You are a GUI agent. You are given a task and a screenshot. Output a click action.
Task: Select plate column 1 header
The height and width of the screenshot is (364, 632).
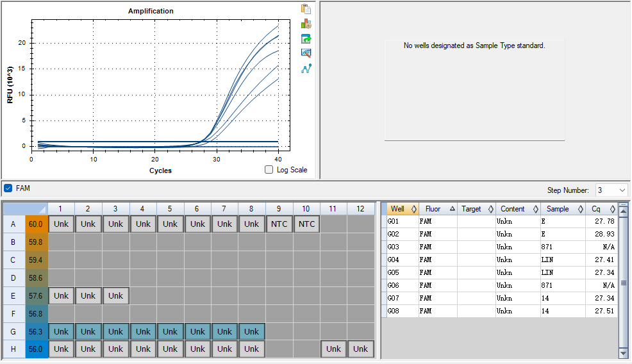pos(61,209)
